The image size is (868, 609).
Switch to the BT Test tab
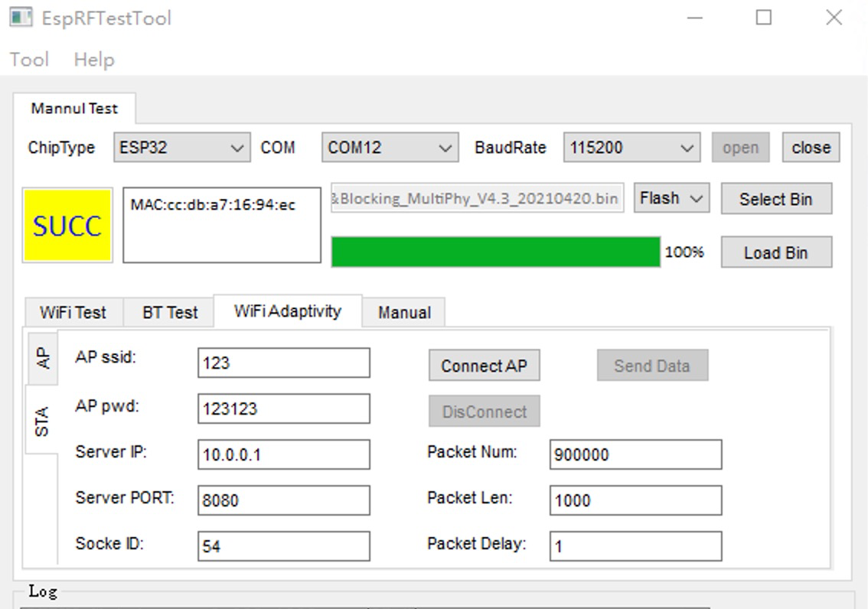point(169,312)
